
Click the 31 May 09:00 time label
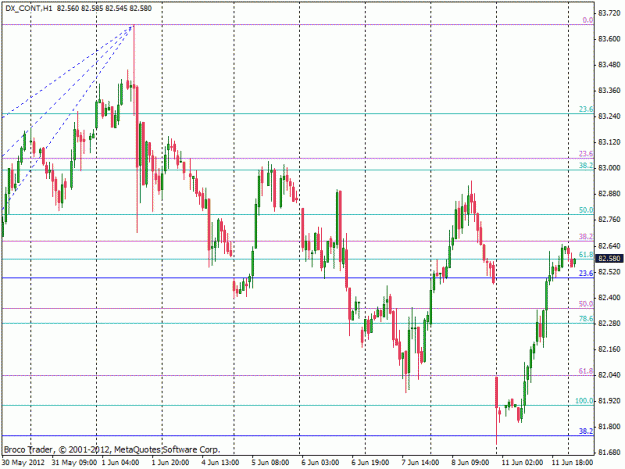tap(74, 462)
